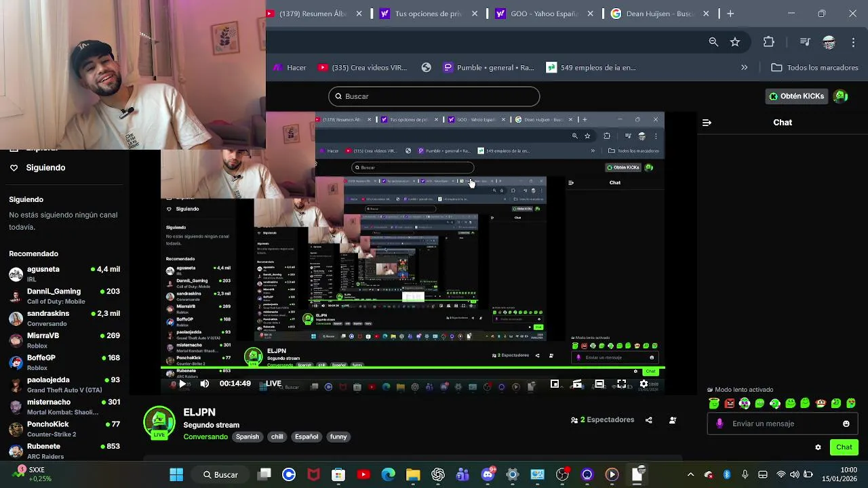
Task: Open Crea videos VIR bookmark
Action: pos(361,68)
